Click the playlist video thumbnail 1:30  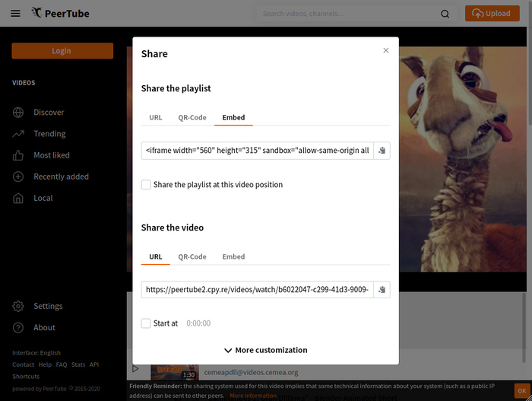point(175,372)
